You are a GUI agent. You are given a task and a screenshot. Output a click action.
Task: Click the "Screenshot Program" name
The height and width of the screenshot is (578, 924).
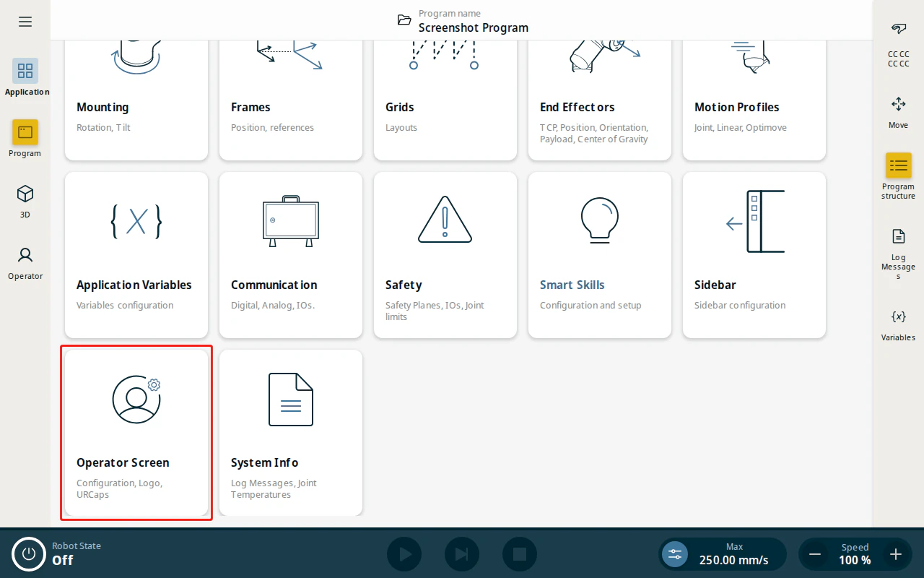[x=474, y=27]
